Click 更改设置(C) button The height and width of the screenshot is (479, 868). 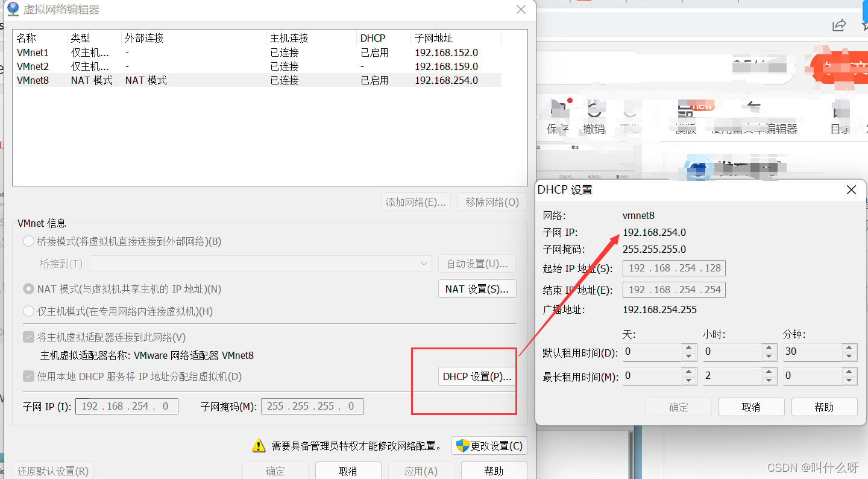(489, 446)
